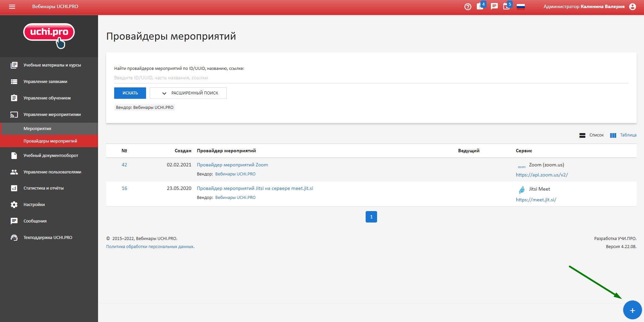
Task: Click the Управление пользователями people icon
Action: [x=14, y=172]
